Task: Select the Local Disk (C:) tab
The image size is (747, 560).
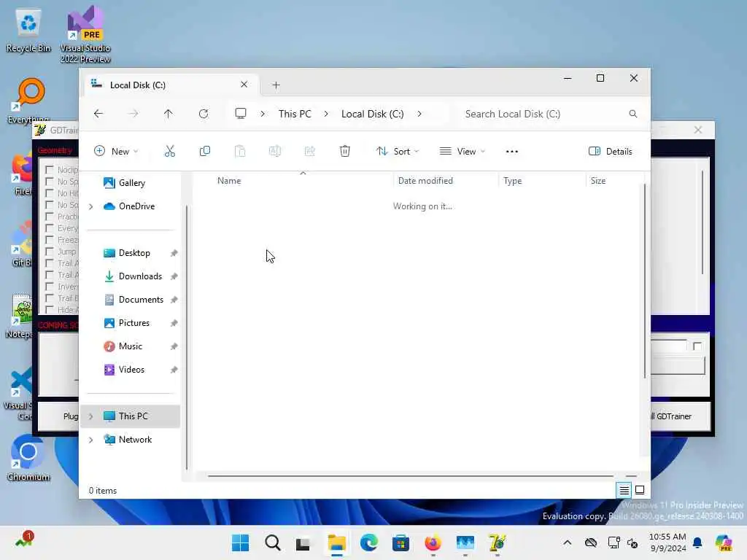Action: pos(171,85)
